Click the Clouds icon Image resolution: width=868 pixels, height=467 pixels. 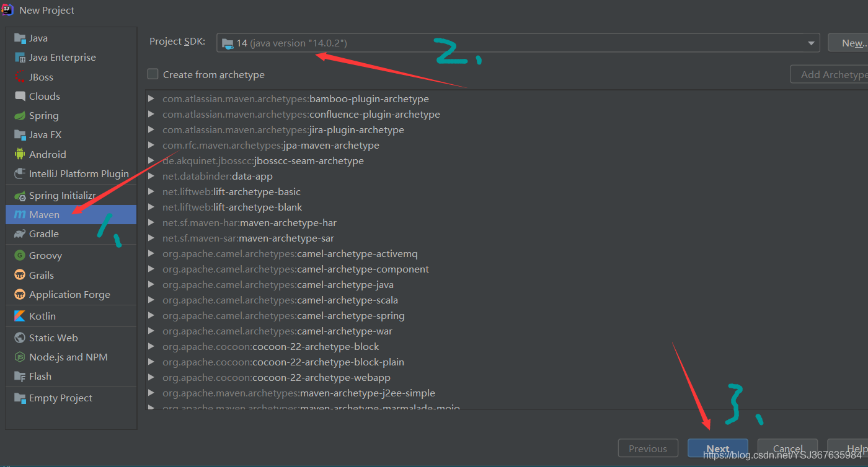[19, 96]
